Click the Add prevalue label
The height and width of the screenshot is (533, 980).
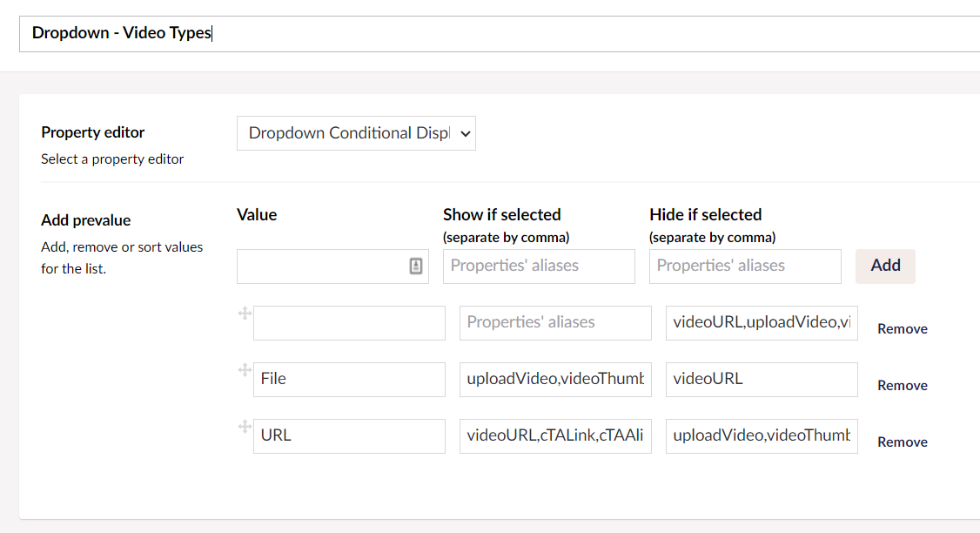[85, 221]
